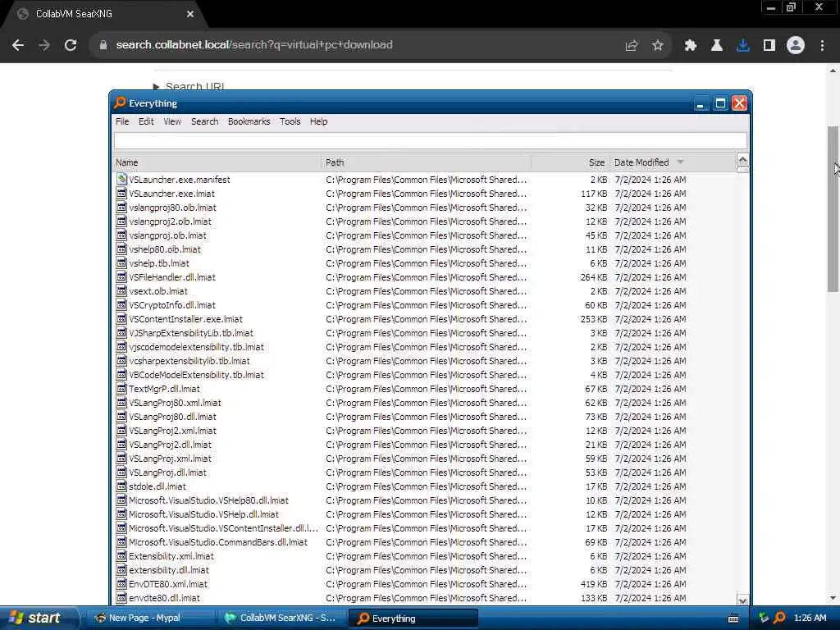
Task: Click the flask labs icon in browser toolbar
Action: pos(717,46)
